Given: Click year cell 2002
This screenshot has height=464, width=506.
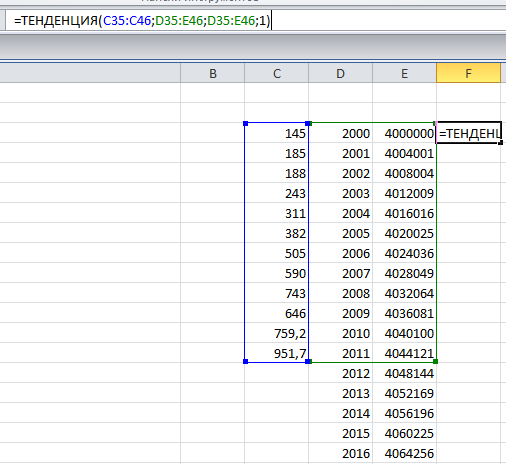Looking at the screenshot, I should (340, 173).
